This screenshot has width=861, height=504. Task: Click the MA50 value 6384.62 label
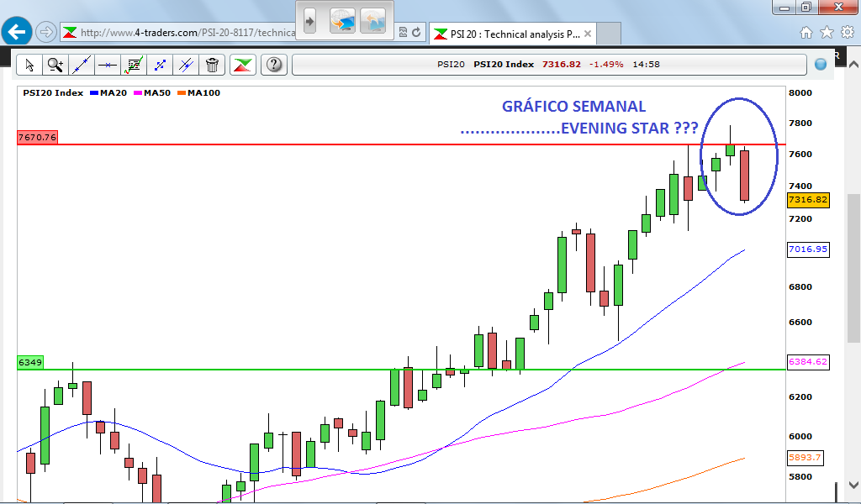[808, 362]
